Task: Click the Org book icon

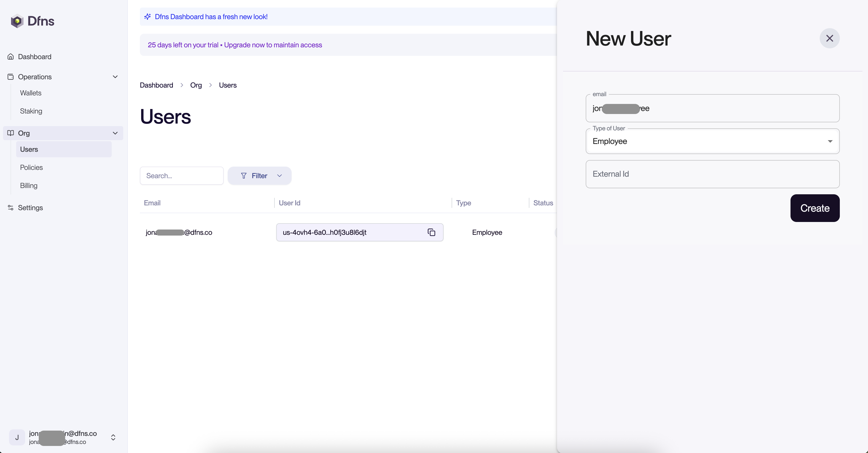Action: [x=11, y=133]
